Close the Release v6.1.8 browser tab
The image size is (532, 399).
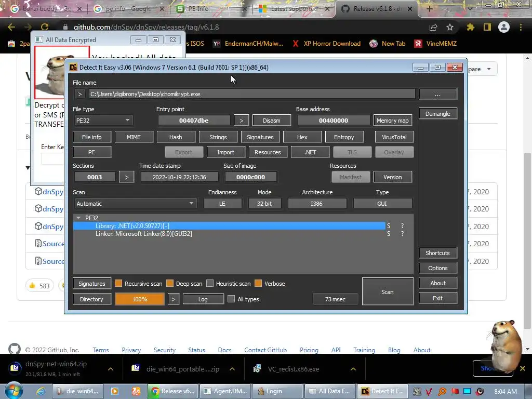pos(410,9)
